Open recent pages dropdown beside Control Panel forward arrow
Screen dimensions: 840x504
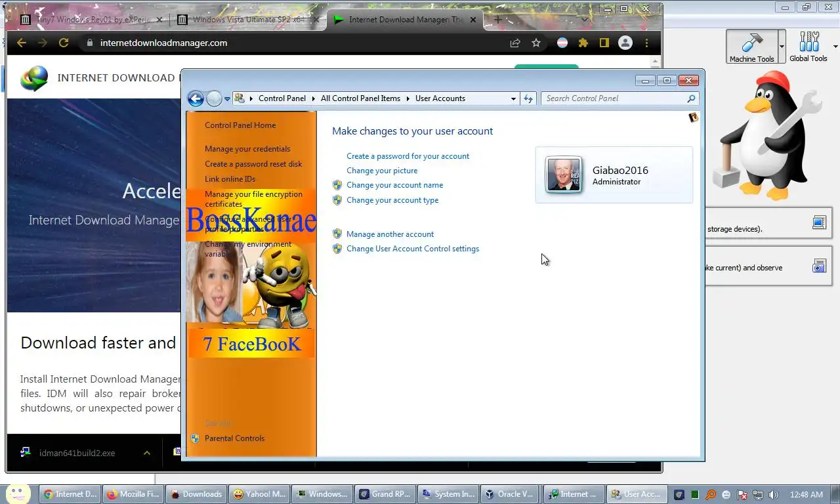pos(227,99)
